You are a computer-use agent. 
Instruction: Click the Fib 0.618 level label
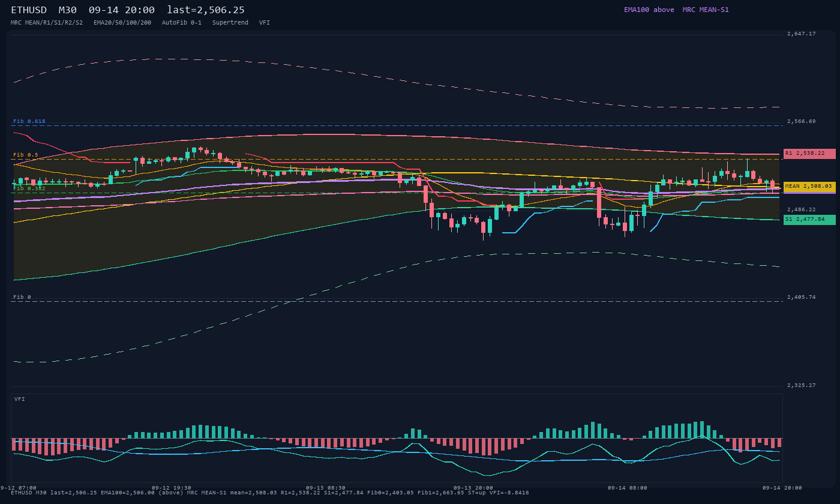[x=29, y=121]
